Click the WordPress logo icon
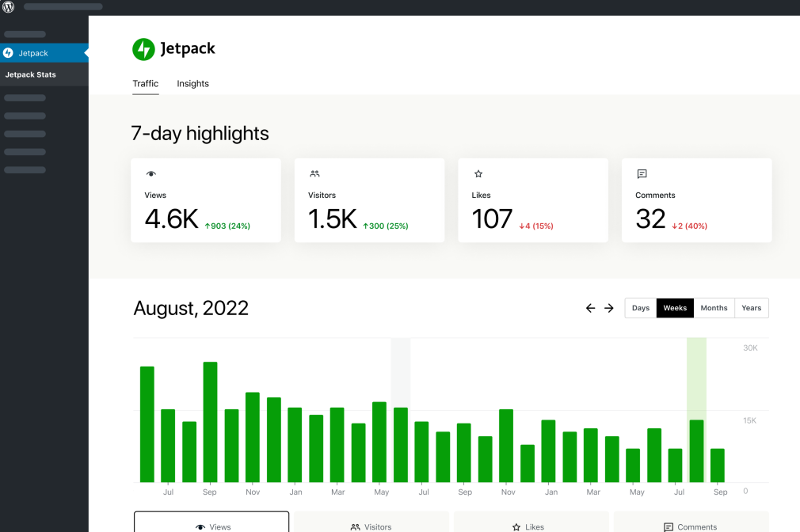Screen dimensions: 800x532 click(9, 7)
